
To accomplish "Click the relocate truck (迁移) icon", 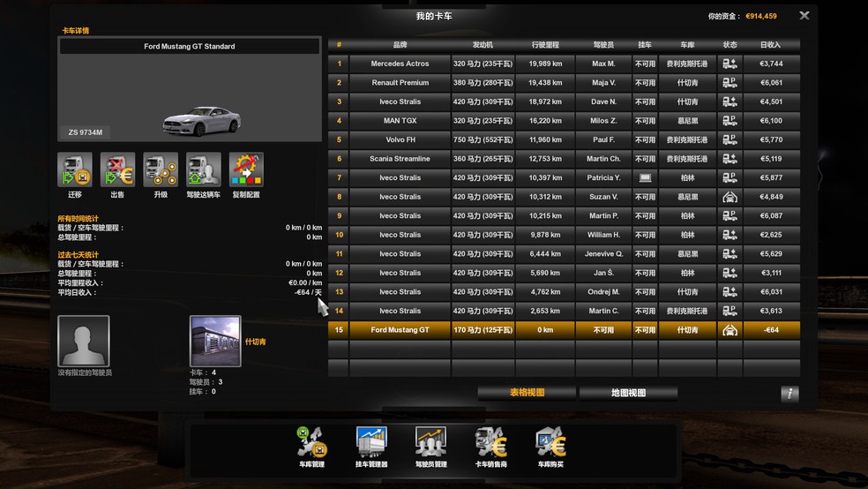I will (75, 169).
